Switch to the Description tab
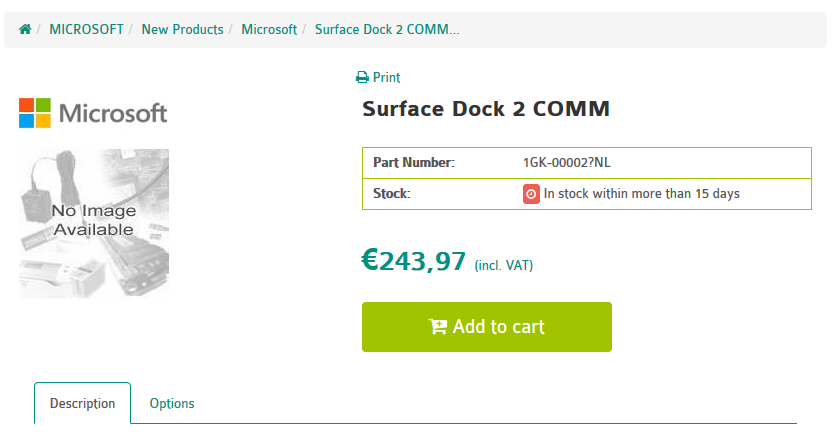835x442 pixels. 83,404
